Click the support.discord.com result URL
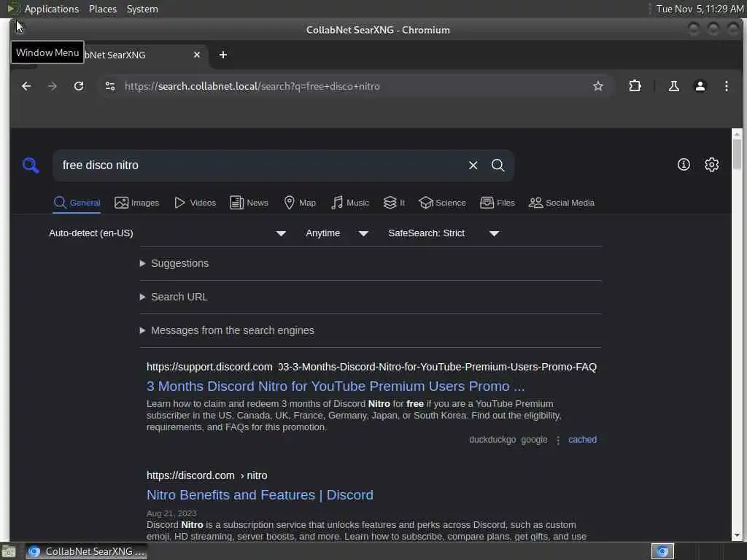Screen dimensions: 747x560 [371, 367]
